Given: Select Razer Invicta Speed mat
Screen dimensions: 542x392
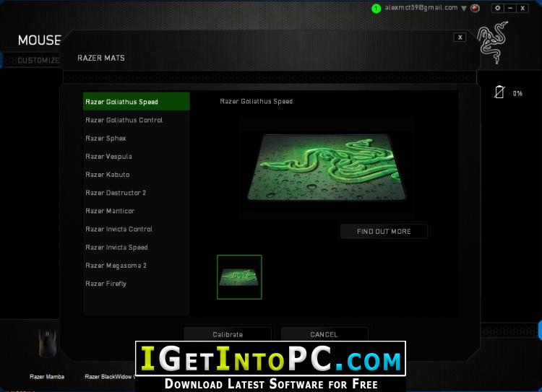Looking at the screenshot, I should 136,248.
